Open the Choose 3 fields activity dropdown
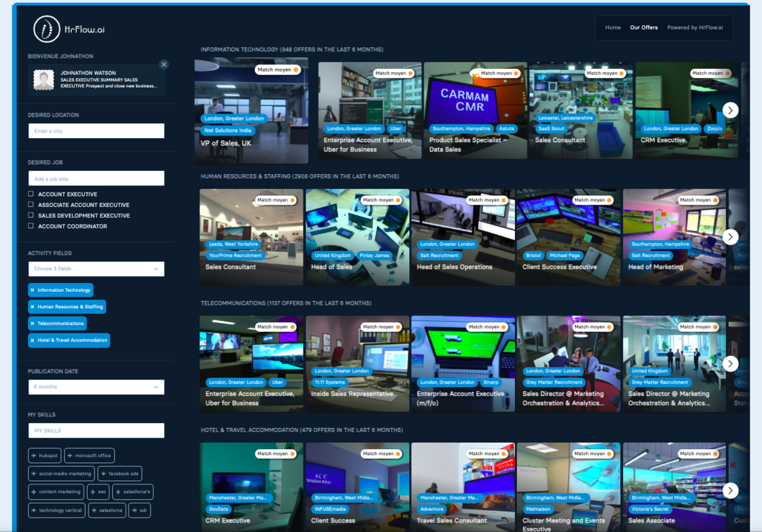The image size is (762, 532). 96,269
